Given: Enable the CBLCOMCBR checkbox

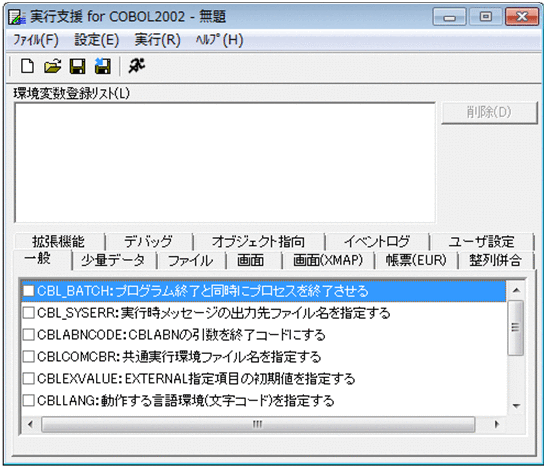Looking at the screenshot, I should [x=29, y=357].
